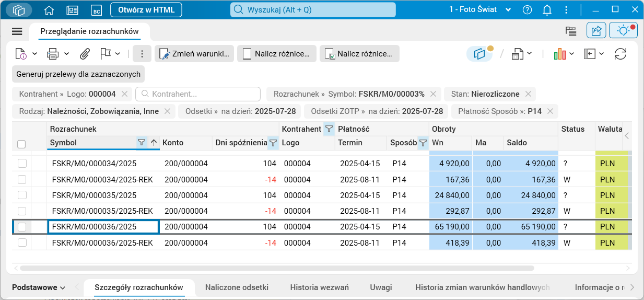Click the printer icon
The image size is (644, 300).
(53, 53)
